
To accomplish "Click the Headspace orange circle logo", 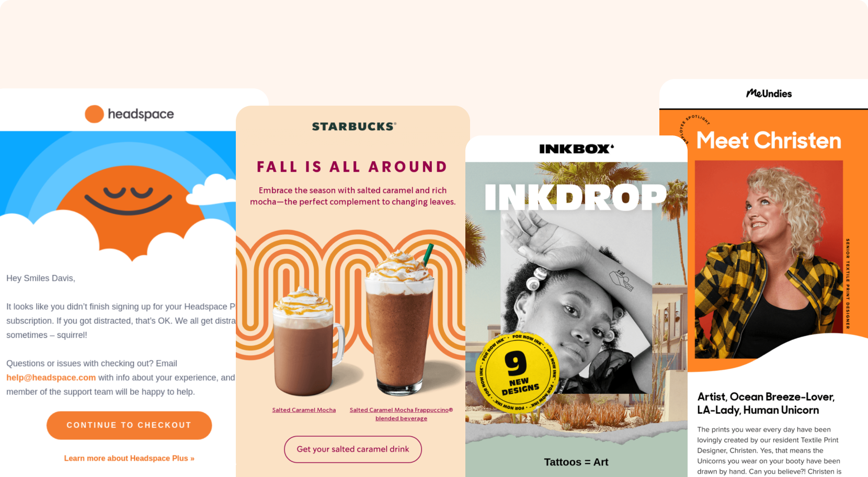I will click(x=94, y=114).
